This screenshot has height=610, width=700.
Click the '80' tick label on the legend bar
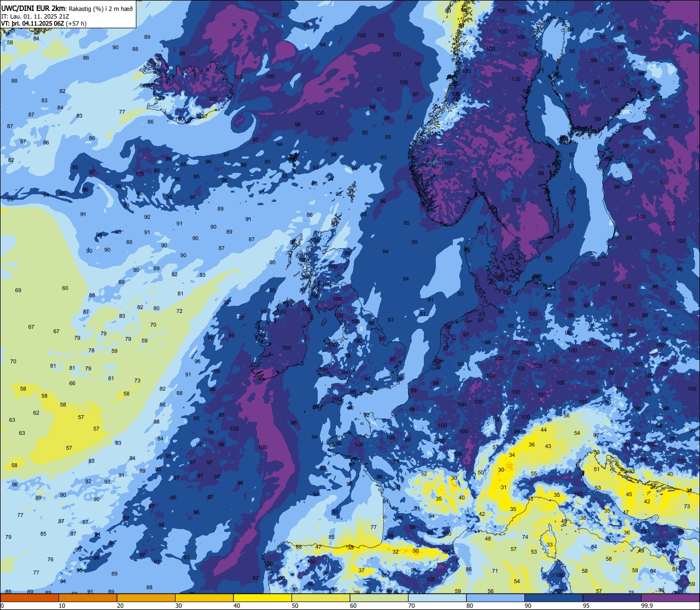470,606
